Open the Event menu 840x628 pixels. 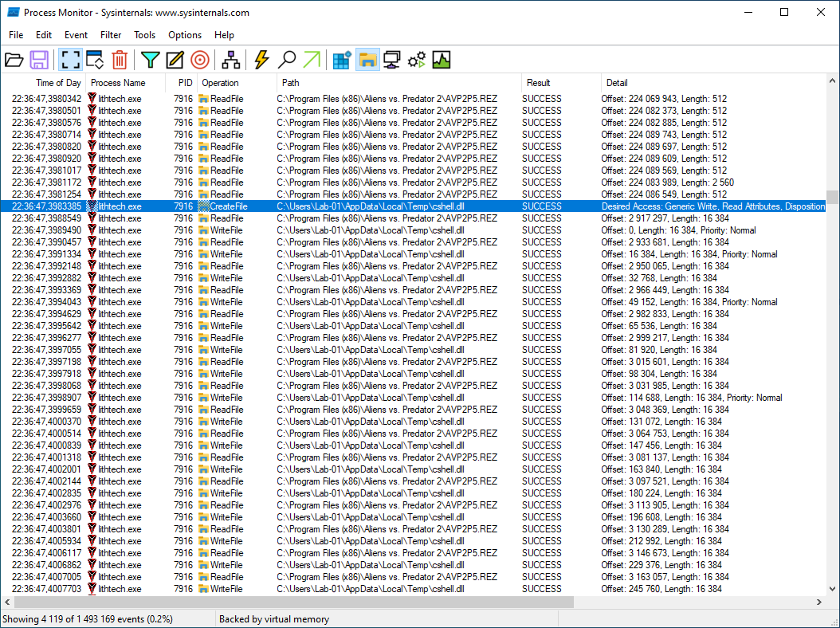click(x=76, y=35)
